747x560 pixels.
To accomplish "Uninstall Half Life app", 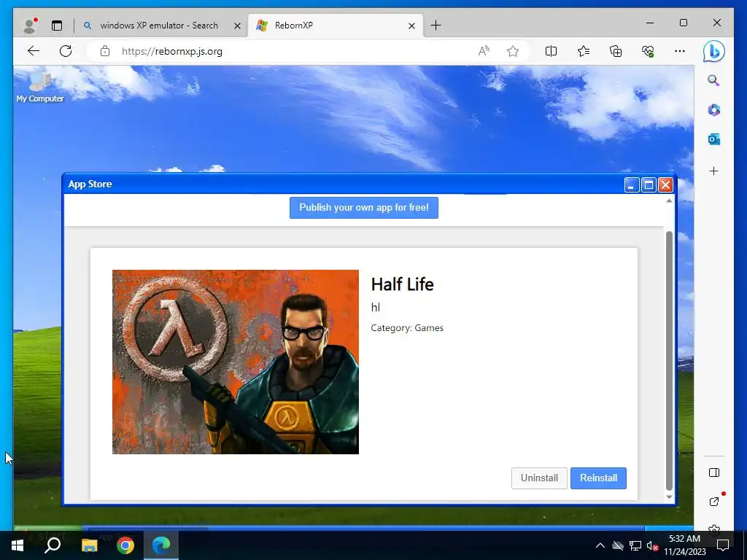I will [539, 478].
